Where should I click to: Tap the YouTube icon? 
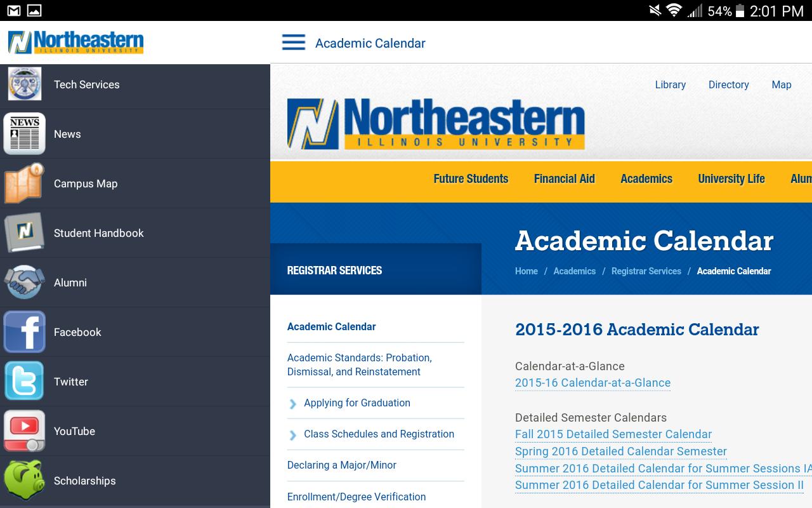click(x=25, y=431)
